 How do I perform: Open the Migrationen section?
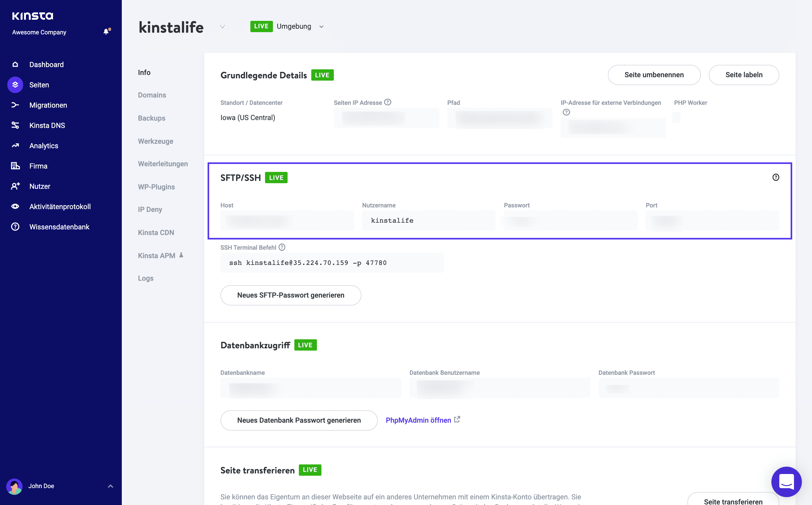(48, 105)
